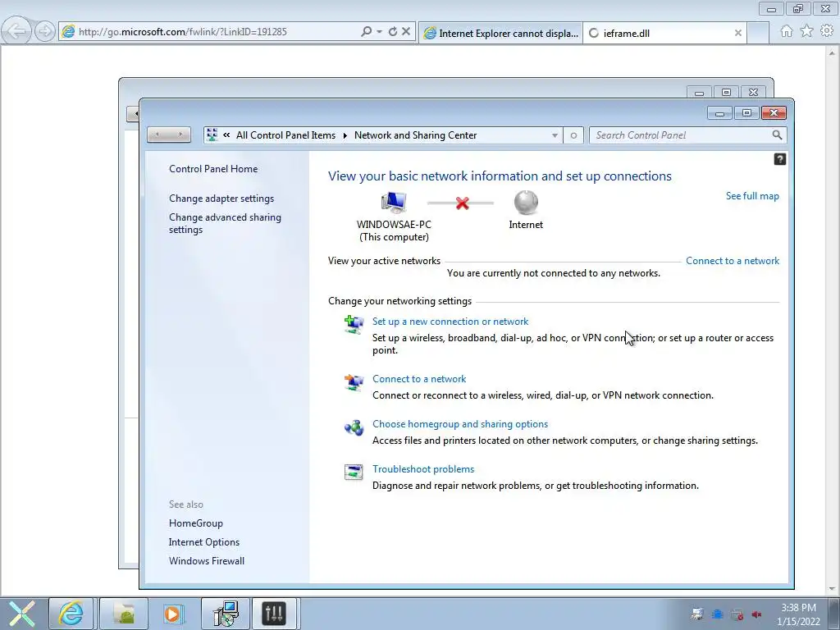Click the icon beside Connect to a network

tap(354, 382)
